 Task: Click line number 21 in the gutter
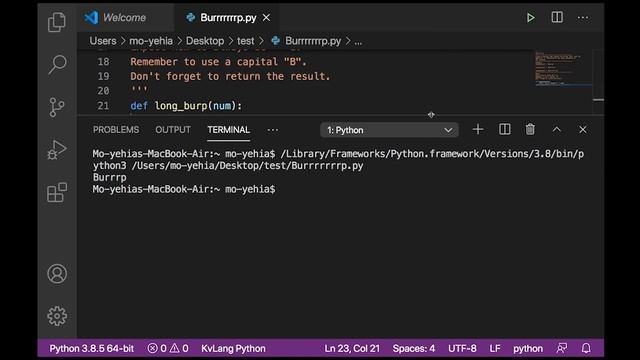point(103,106)
